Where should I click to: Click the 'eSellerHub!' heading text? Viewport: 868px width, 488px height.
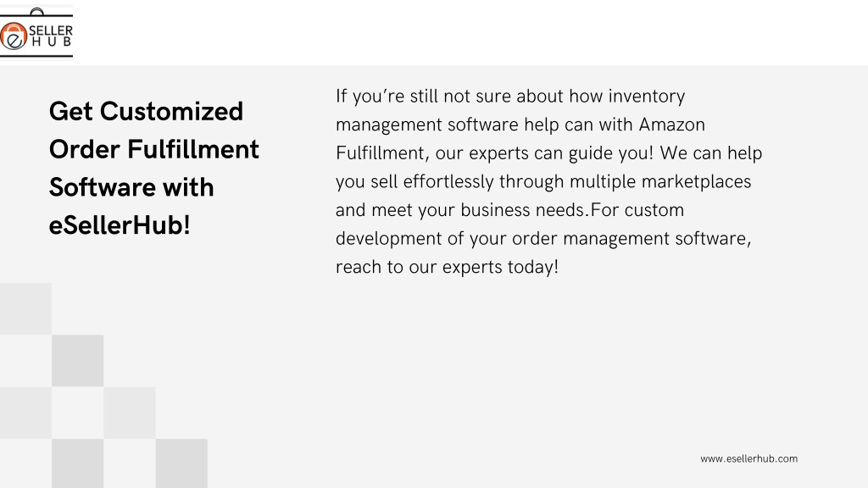(120, 225)
